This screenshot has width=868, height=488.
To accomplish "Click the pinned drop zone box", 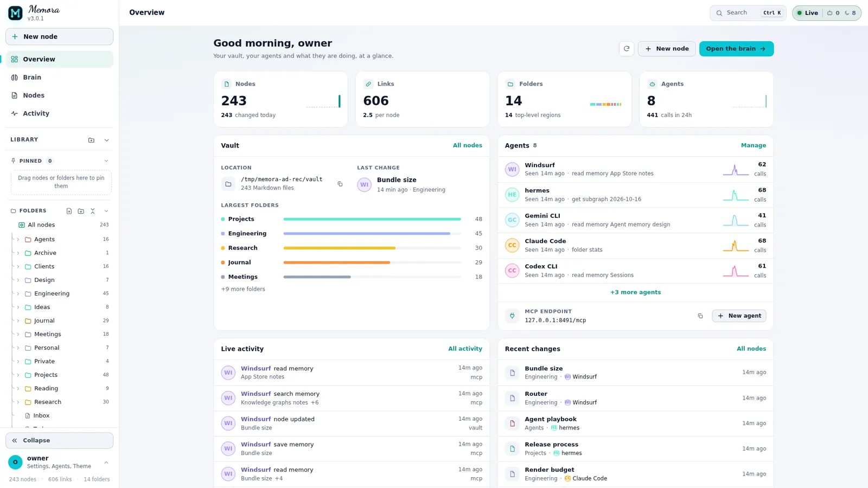I will tap(61, 182).
